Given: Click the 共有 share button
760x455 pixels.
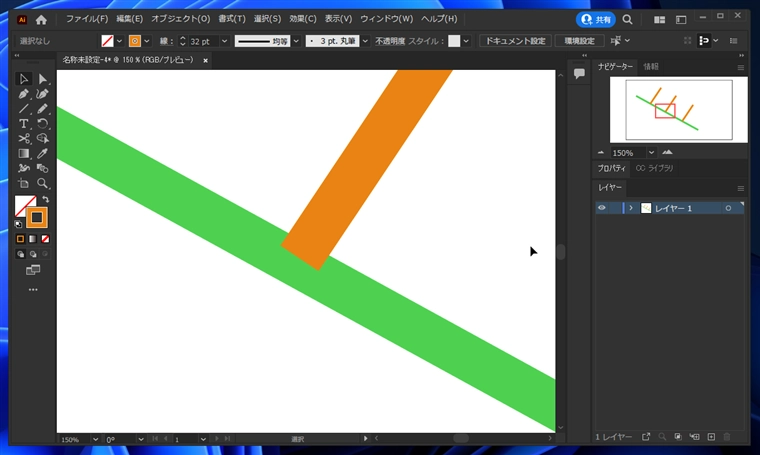Looking at the screenshot, I should [596, 19].
